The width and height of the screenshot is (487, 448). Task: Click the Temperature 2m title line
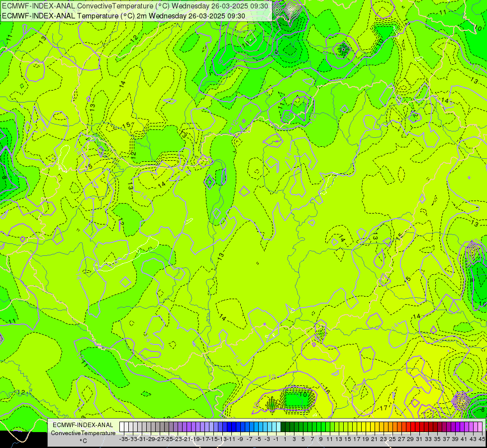tap(123, 16)
